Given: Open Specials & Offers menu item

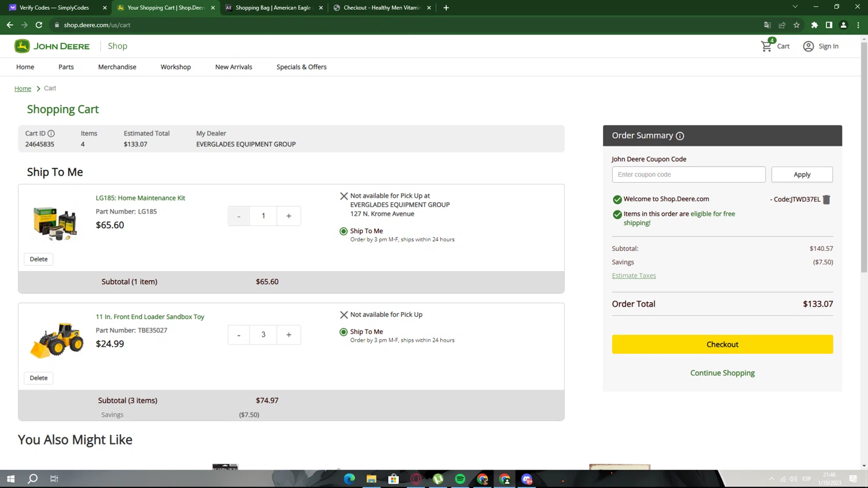Looking at the screenshot, I should (x=301, y=67).
